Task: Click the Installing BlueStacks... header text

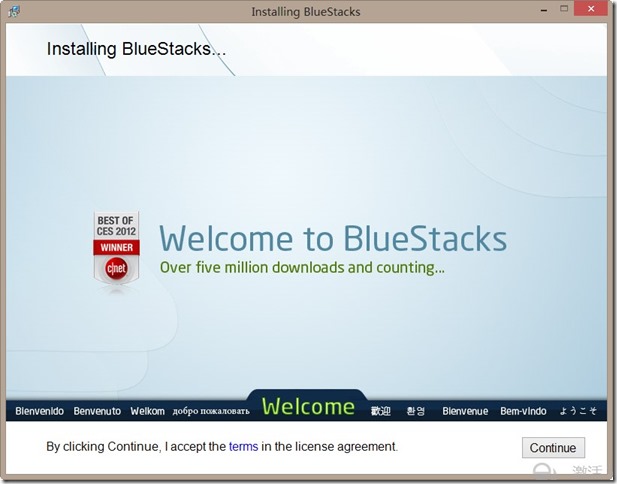Action: 136,49
